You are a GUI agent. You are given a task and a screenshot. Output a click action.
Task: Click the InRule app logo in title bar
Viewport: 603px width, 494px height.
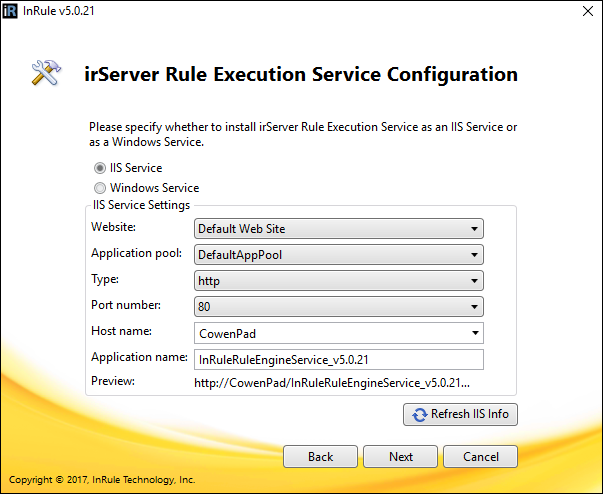10,11
